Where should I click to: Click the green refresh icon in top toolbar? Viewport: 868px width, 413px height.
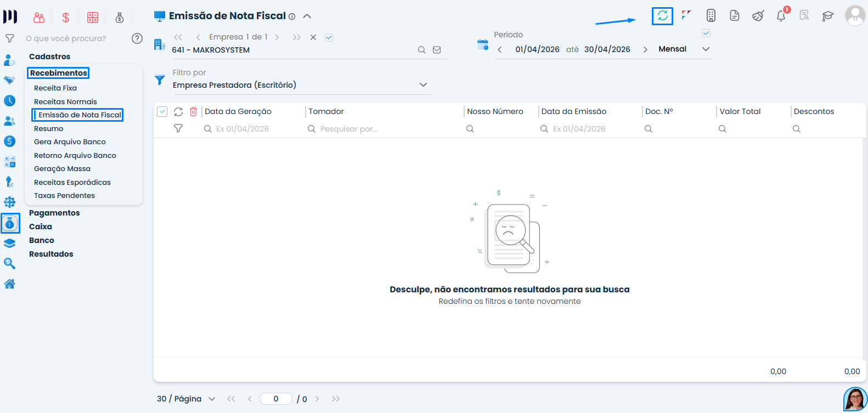click(662, 16)
